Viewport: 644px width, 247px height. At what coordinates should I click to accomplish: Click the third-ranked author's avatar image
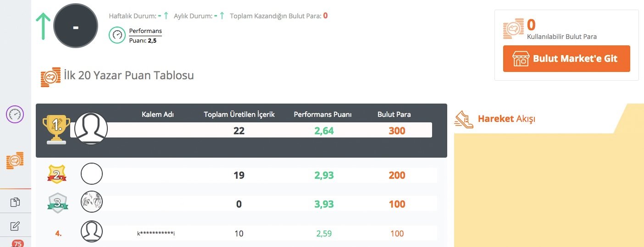[92, 202]
